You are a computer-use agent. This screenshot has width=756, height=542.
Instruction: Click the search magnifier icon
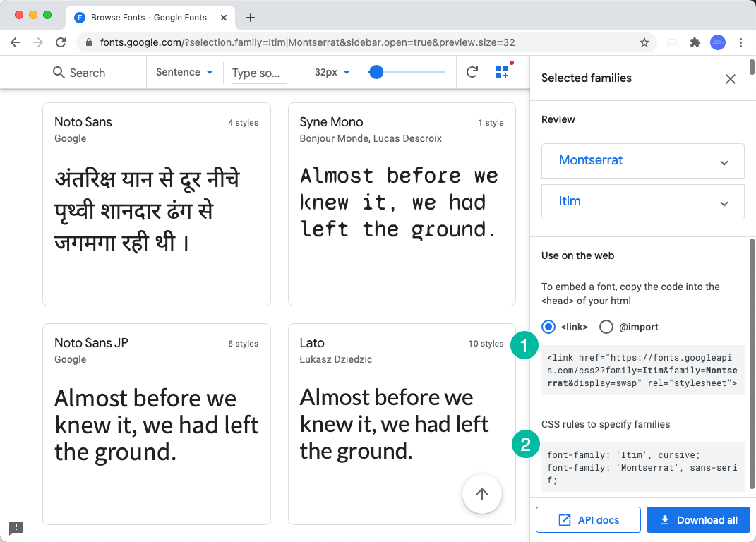(x=59, y=72)
